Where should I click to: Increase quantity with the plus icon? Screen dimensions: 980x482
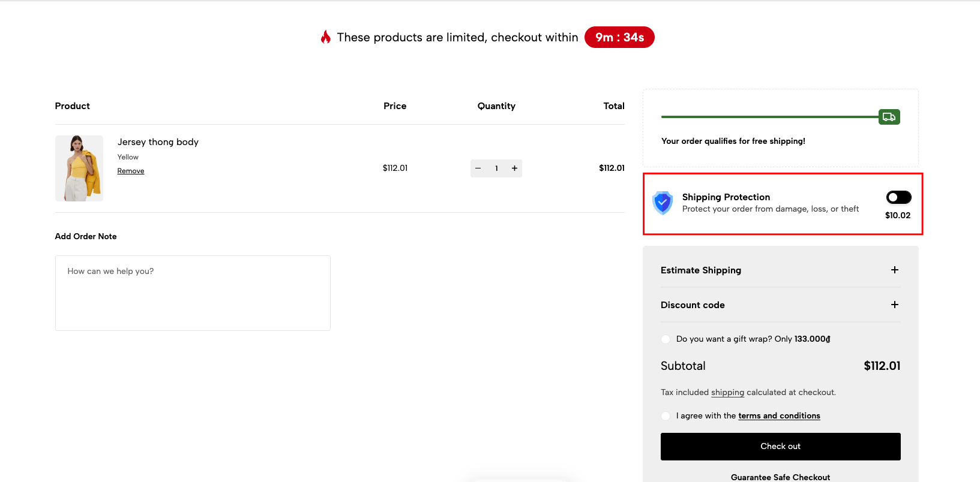point(514,168)
